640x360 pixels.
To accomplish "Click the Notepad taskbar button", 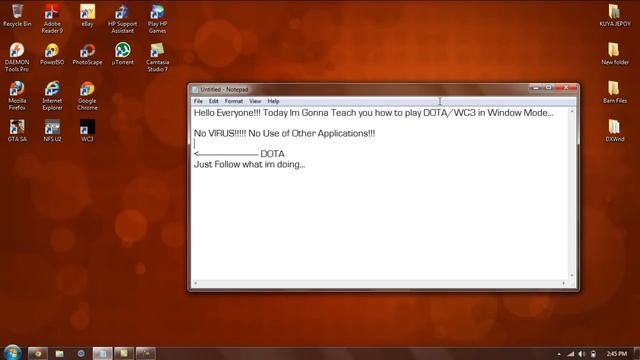I will (102, 353).
